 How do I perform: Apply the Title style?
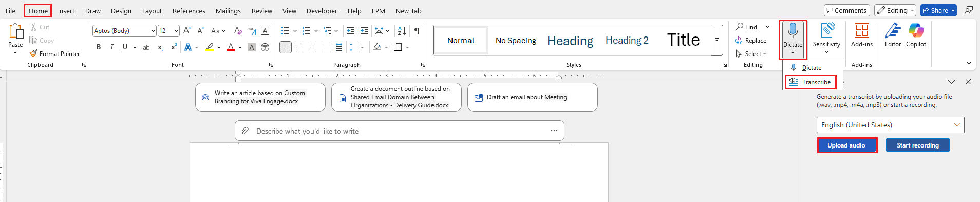coord(683,40)
